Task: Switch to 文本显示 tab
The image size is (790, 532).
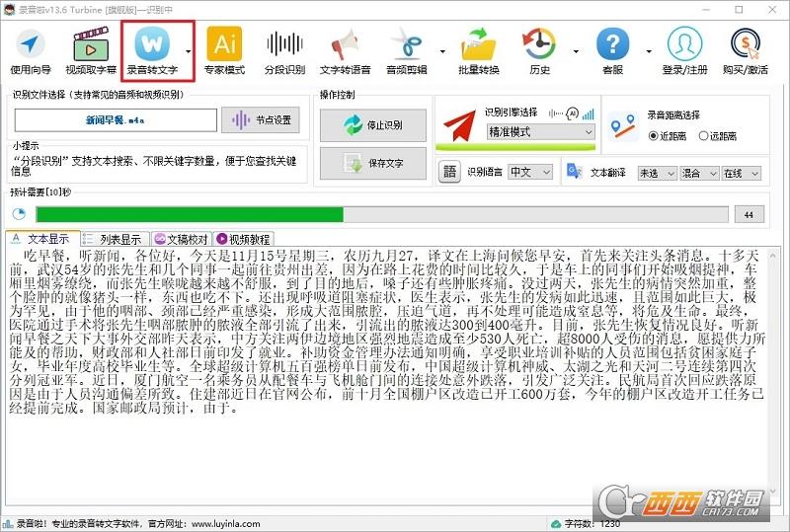Action: (x=42, y=238)
